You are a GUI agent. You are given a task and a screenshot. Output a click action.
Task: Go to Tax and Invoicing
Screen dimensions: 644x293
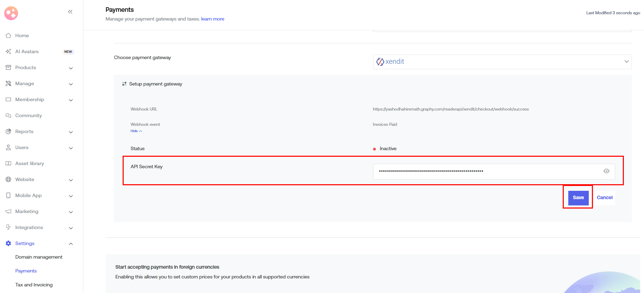[x=34, y=285]
